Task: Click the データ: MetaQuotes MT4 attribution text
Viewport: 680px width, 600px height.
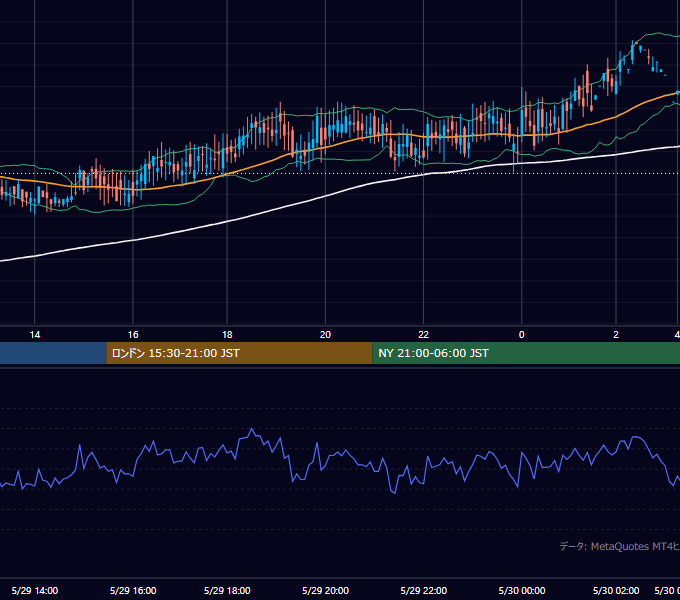Action: pos(619,546)
